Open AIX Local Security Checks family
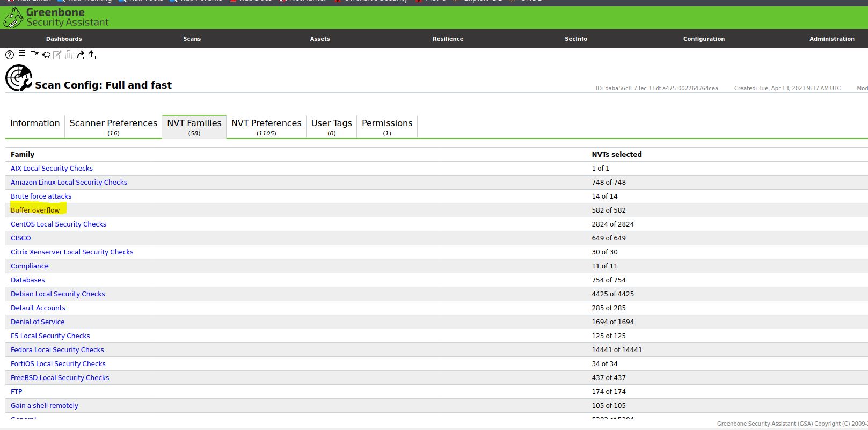 (x=52, y=169)
